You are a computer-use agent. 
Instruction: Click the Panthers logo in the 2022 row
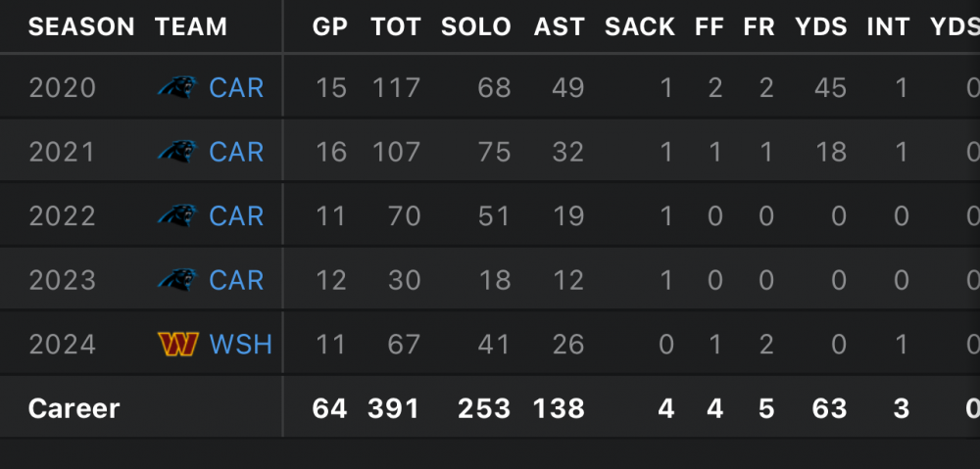click(177, 215)
